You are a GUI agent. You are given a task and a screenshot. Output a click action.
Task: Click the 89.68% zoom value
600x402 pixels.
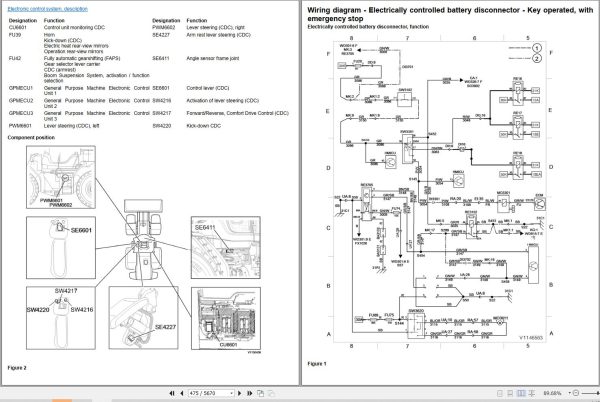[552, 393]
